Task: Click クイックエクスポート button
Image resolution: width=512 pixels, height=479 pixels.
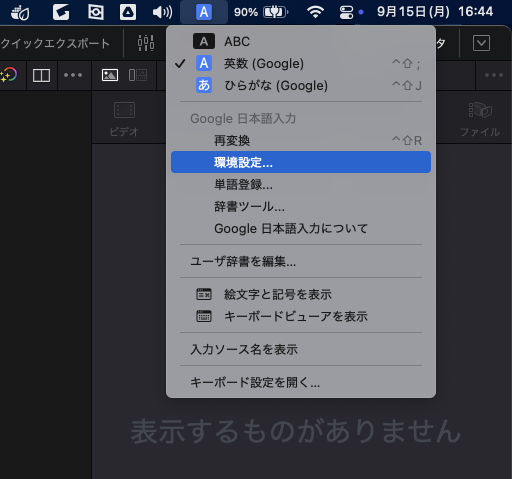Action: pyautogui.click(x=55, y=43)
